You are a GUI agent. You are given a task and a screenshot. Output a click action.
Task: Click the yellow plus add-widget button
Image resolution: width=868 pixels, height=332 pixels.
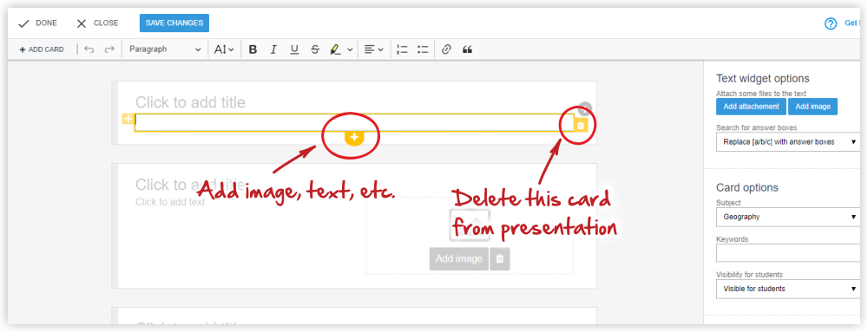pyautogui.click(x=354, y=138)
